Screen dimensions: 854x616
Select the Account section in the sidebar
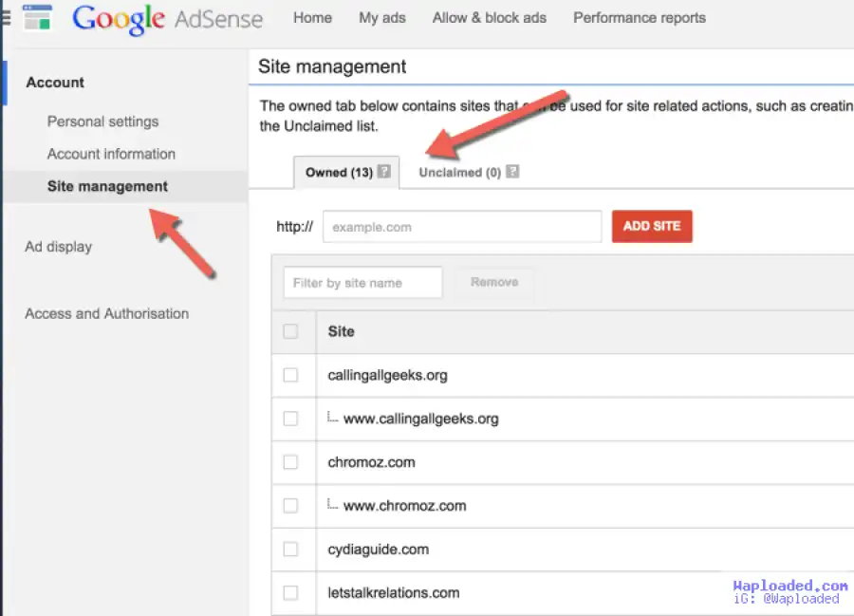(55, 83)
